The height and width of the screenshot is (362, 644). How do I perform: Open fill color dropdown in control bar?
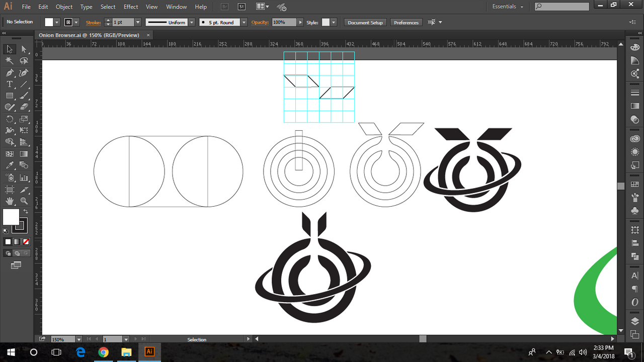(x=57, y=22)
